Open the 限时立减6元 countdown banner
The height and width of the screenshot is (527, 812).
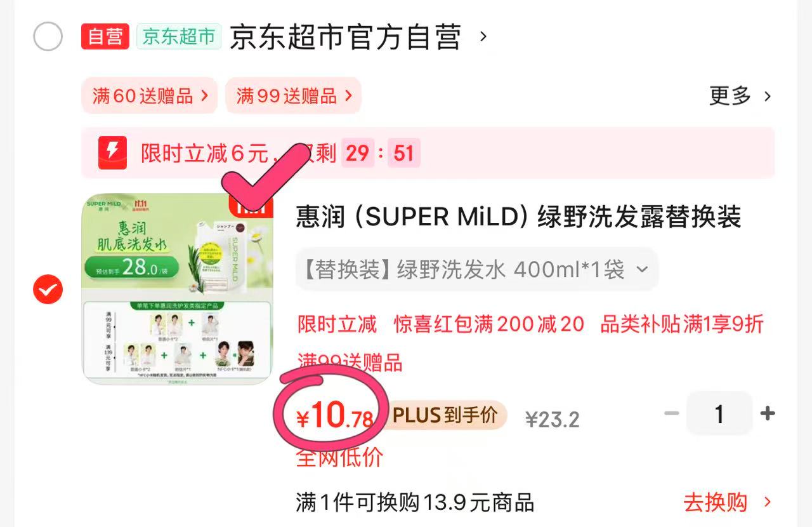(x=428, y=152)
